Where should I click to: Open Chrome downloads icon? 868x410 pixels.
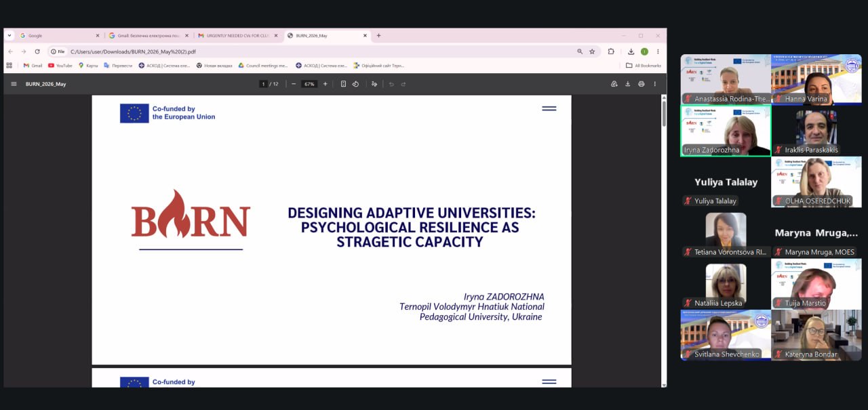point(631,52)
